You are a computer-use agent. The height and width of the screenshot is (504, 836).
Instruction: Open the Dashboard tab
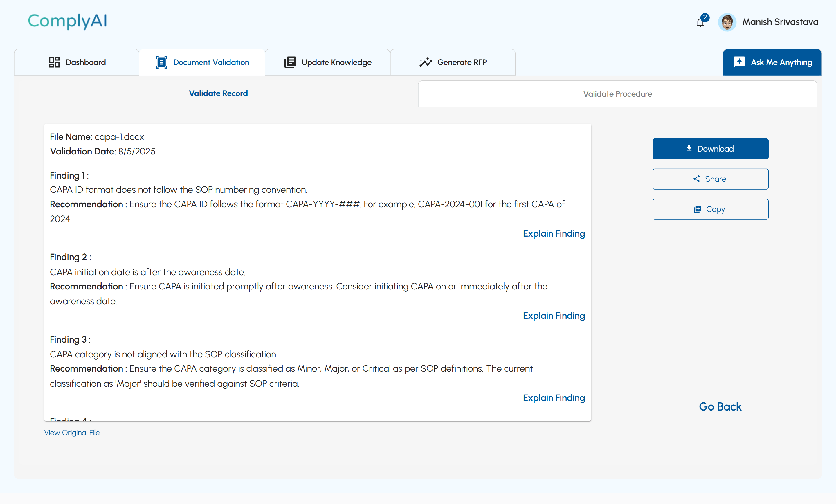[77, 62]
